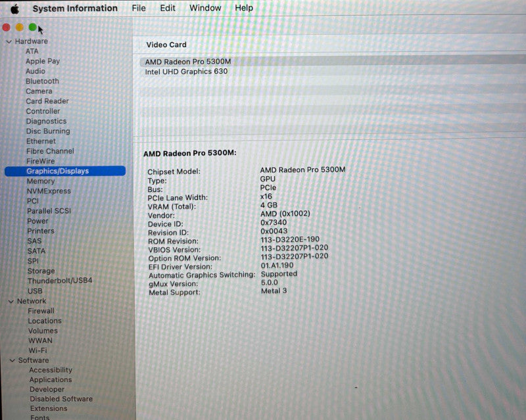The width and height of the screenshot is (526, 420).
Task: Open the File menu
Action: click(139, 8)
